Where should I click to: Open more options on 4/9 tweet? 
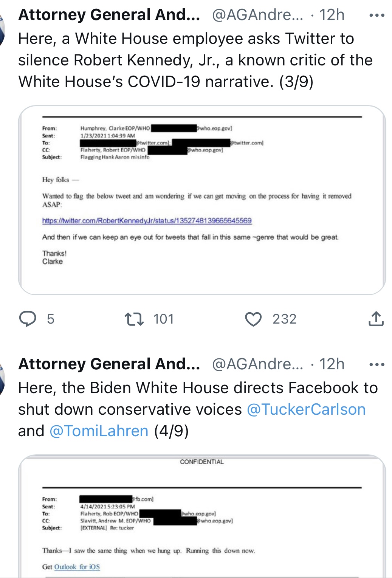pyautogui.click(x=377, y=365)
